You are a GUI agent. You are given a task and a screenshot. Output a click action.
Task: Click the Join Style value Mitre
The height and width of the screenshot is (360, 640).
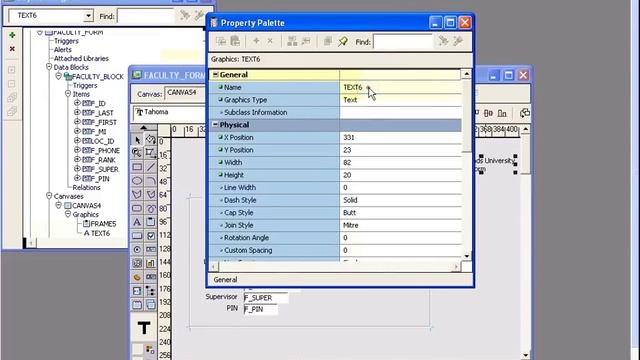coord(400,225)
